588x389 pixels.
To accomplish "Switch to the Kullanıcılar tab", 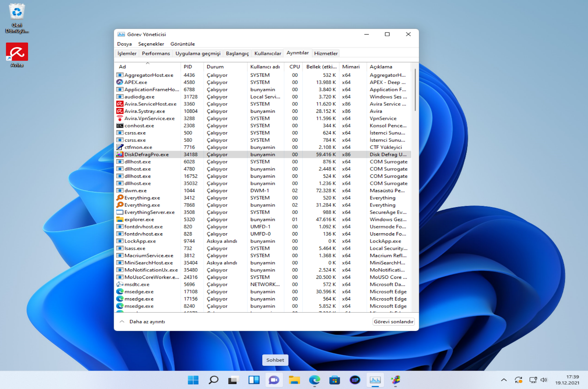I will pyautogui.click(x=268, y=54).
